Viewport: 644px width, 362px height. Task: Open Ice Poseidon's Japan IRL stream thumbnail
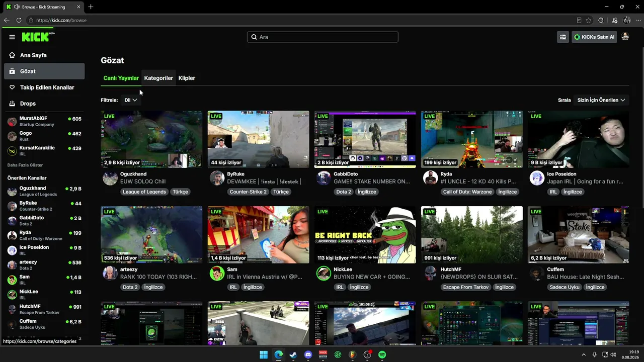point(578,139)
